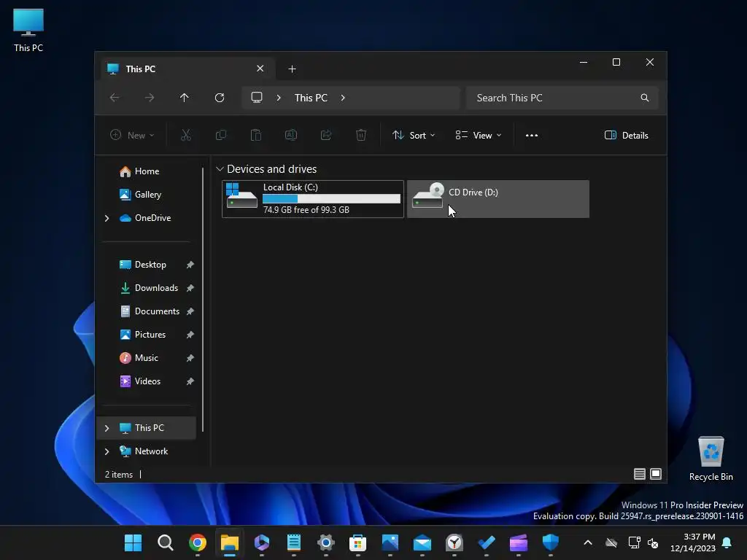Image resolution: width=747 pixels, height=560 pixels.
Task: Open the New dropdown menu
Action: click(x=132, y=135)
